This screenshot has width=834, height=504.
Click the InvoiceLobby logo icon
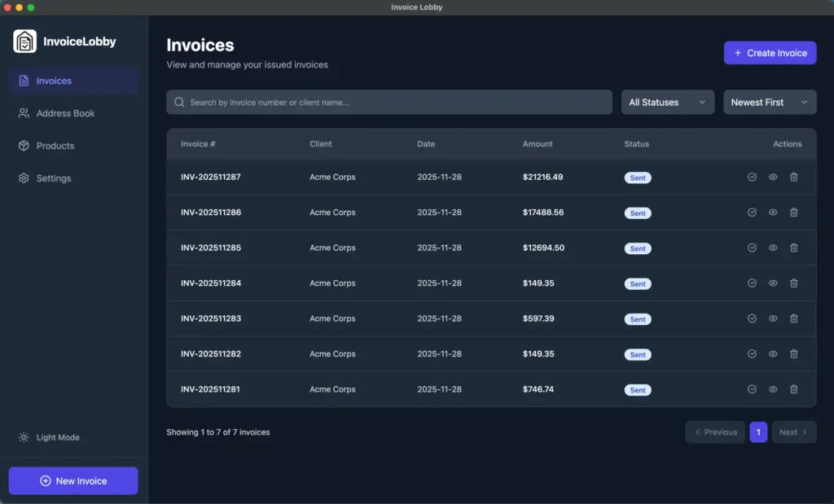pos(24,41)
